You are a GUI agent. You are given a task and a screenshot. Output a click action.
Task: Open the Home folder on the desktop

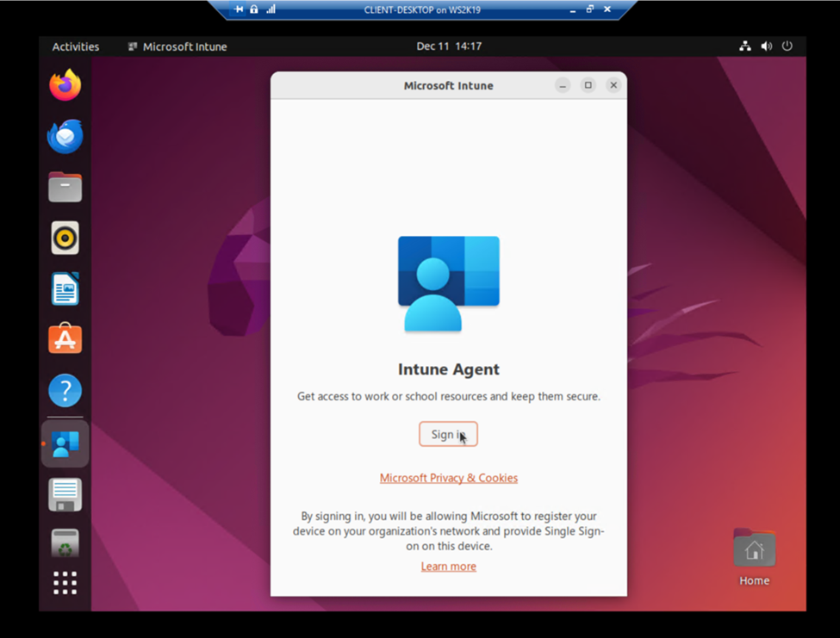coord(755,557)
